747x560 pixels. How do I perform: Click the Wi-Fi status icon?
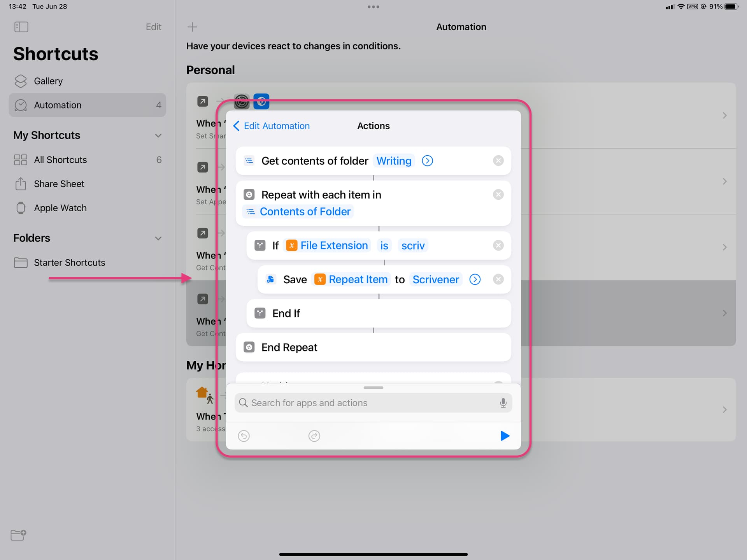[681, 7]
